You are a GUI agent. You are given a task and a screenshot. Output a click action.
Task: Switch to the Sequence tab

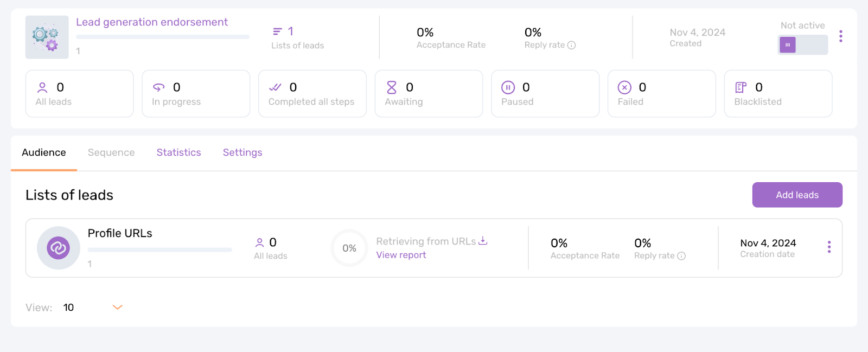[x=111, y=152]
